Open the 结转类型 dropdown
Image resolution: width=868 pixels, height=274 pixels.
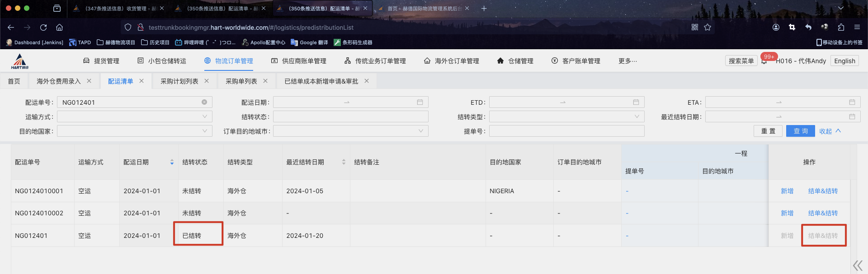[x=566, y=117]
